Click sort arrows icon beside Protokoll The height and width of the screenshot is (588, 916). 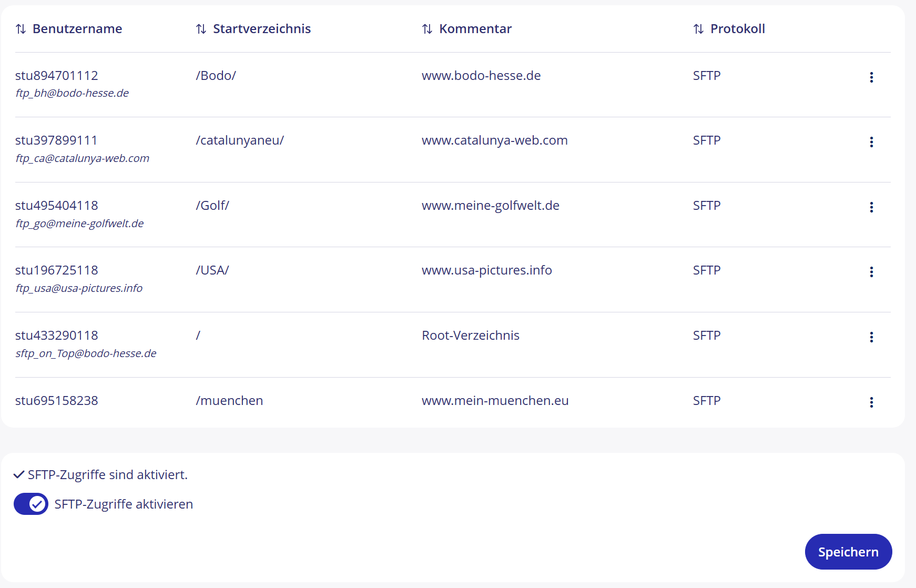[698, 29]
